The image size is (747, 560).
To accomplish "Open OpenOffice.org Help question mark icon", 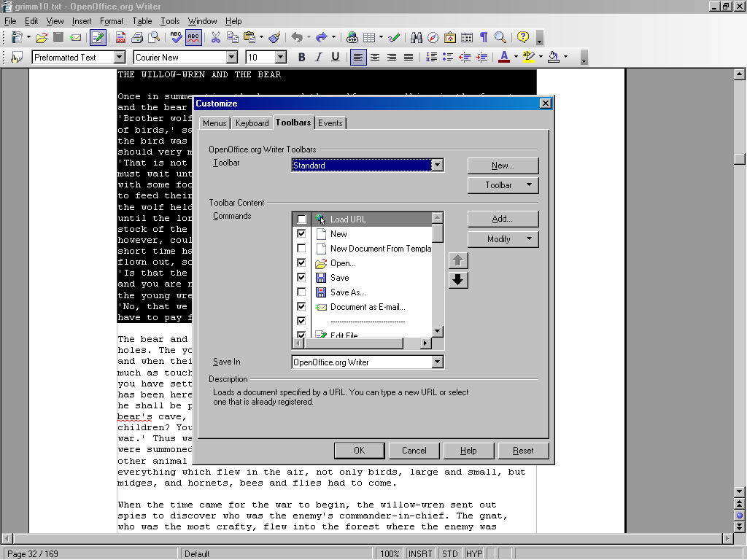I will click(x=522, y=37).
